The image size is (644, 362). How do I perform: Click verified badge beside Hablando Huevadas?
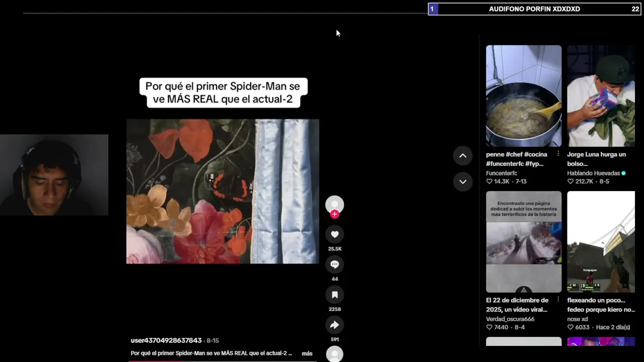(x=624, y=173)
